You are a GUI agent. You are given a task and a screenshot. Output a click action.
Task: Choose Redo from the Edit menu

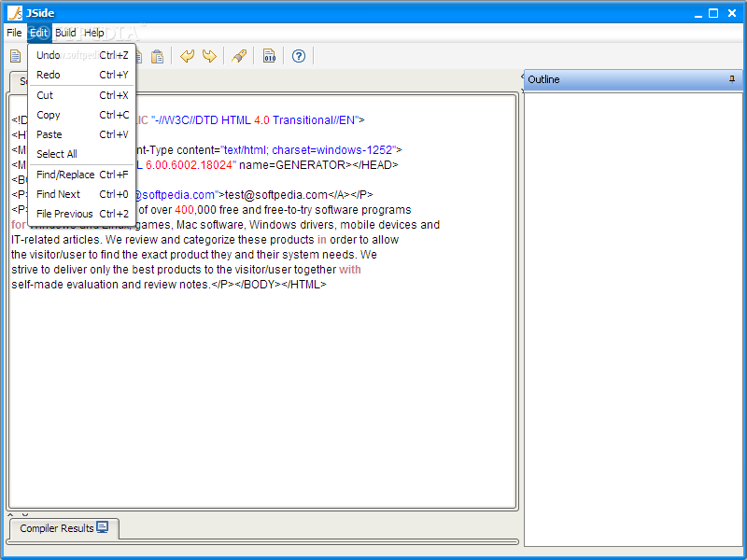(82, 75)
